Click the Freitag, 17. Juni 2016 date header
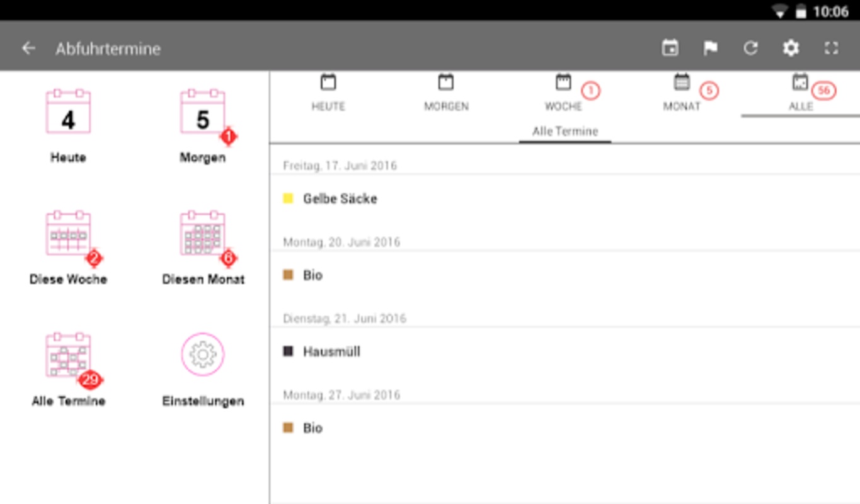Image resolution: width=860 pixels, height=504 pixels. (340, 166)
